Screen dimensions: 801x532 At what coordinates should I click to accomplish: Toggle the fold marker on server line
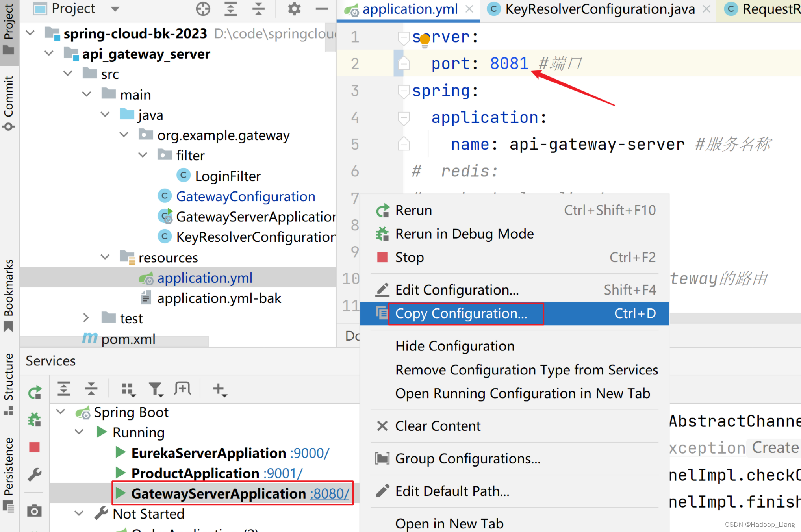pyautogui.click(x=404, y=38)
